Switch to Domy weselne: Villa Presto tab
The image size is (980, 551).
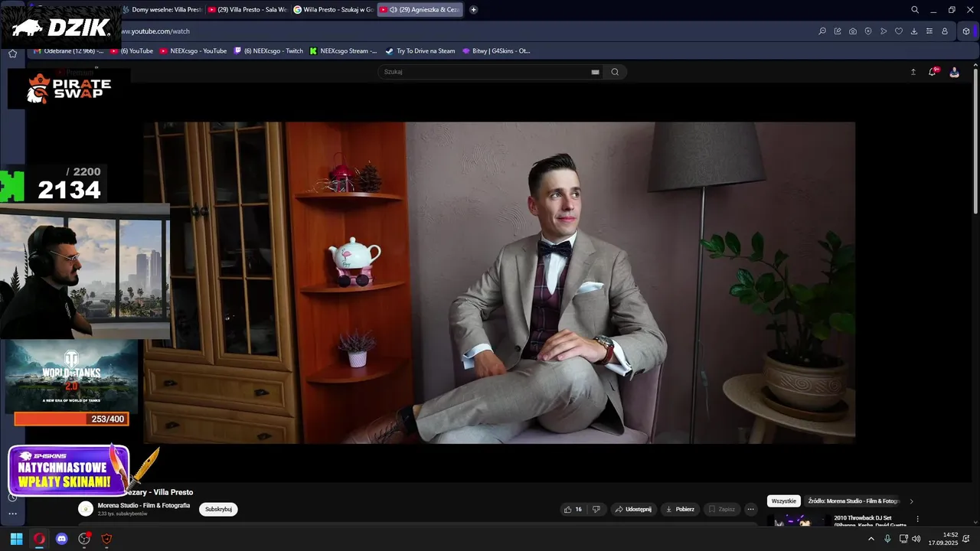click(x=164, y=10)
